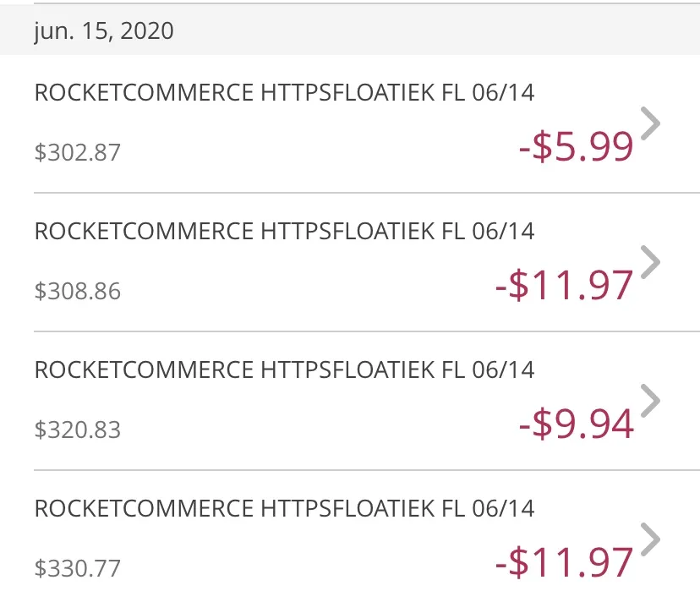Click 06/14 text in the -$5.99 transaction
Screen dimensions: 700x602
(x=504, y=93)
